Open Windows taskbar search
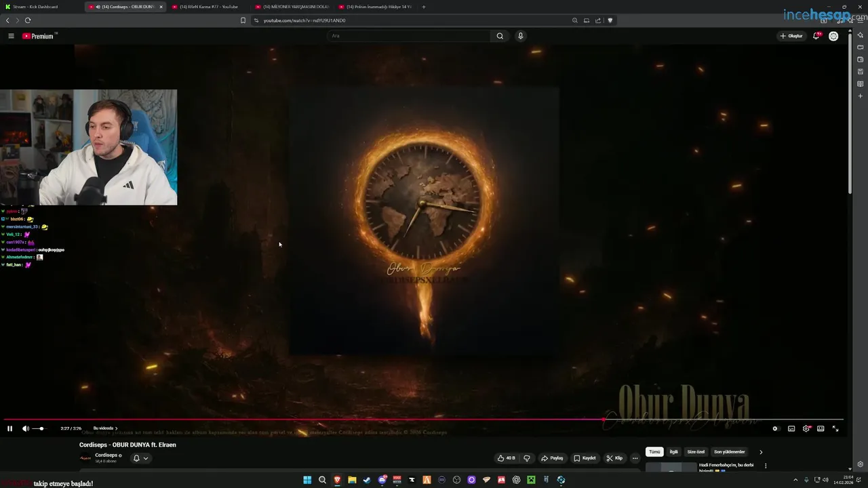Screen dimensions: 868x488 322,480
